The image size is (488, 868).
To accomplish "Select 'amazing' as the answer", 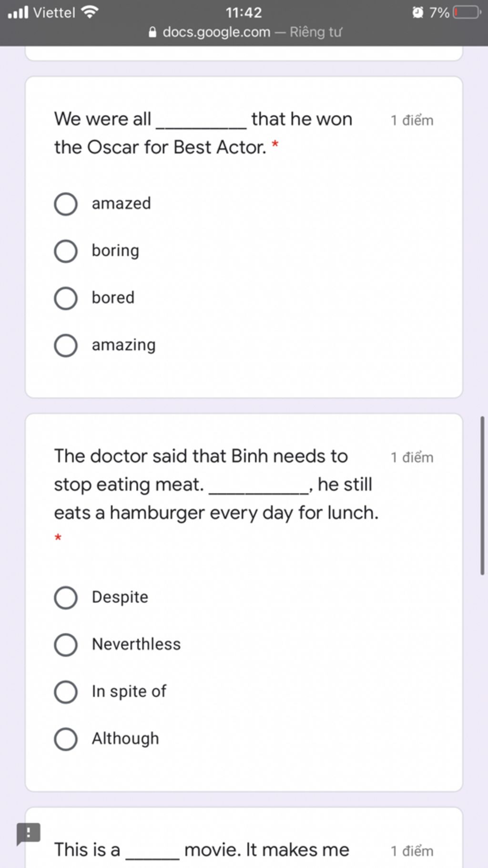I will pyautogui.click(x=66, y=346).
